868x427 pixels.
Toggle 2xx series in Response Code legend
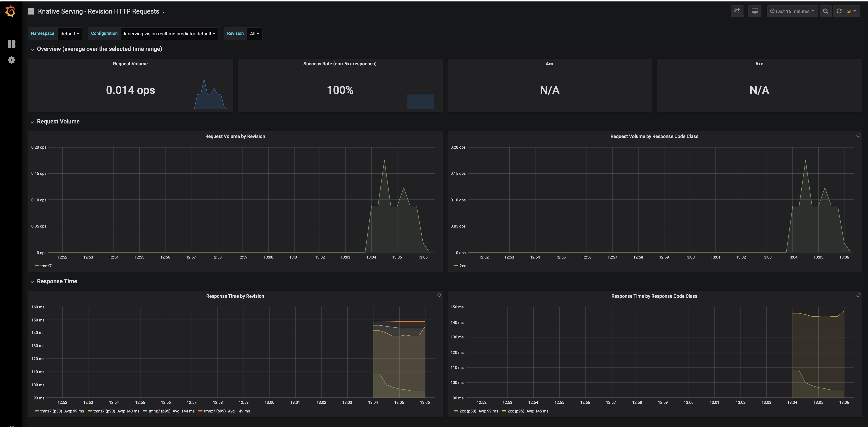click(x=462, y=266)
